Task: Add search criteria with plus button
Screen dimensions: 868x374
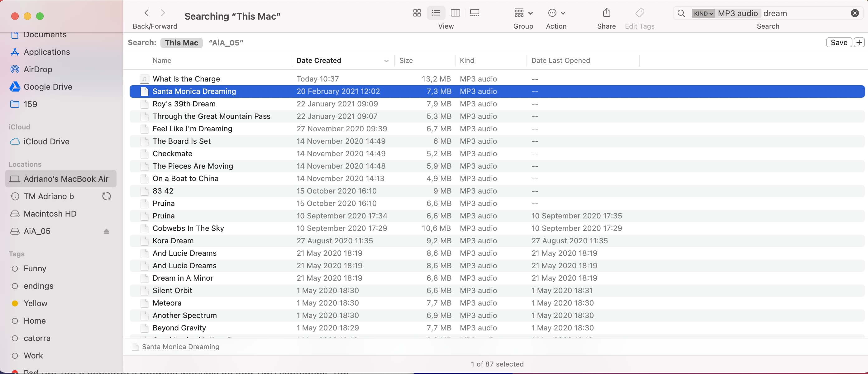Action: pos(859,42)
